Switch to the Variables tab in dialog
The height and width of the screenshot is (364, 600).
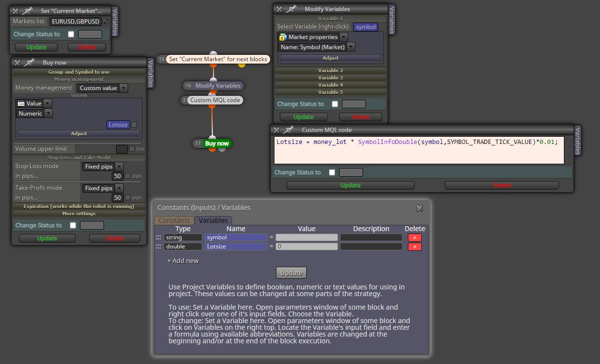[213, 221]
